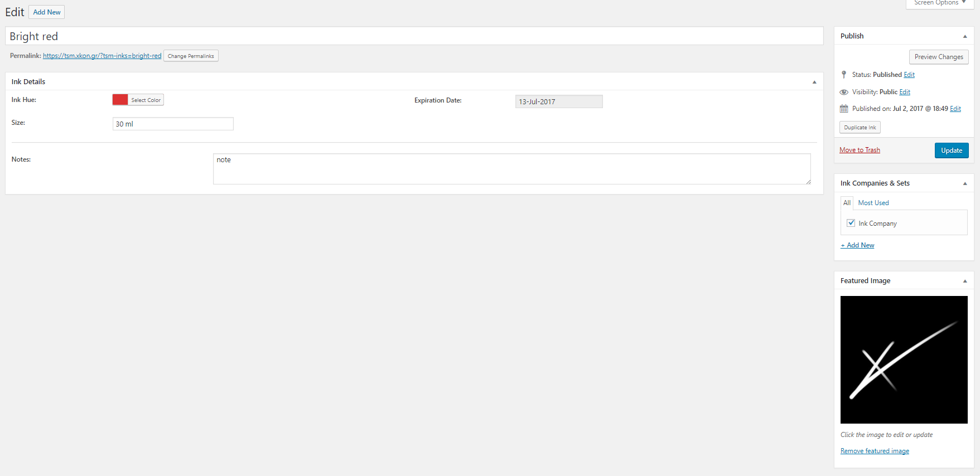Screen dimensions: 980x476
Task: Click the Select Color button
Action: coord(146,100)
